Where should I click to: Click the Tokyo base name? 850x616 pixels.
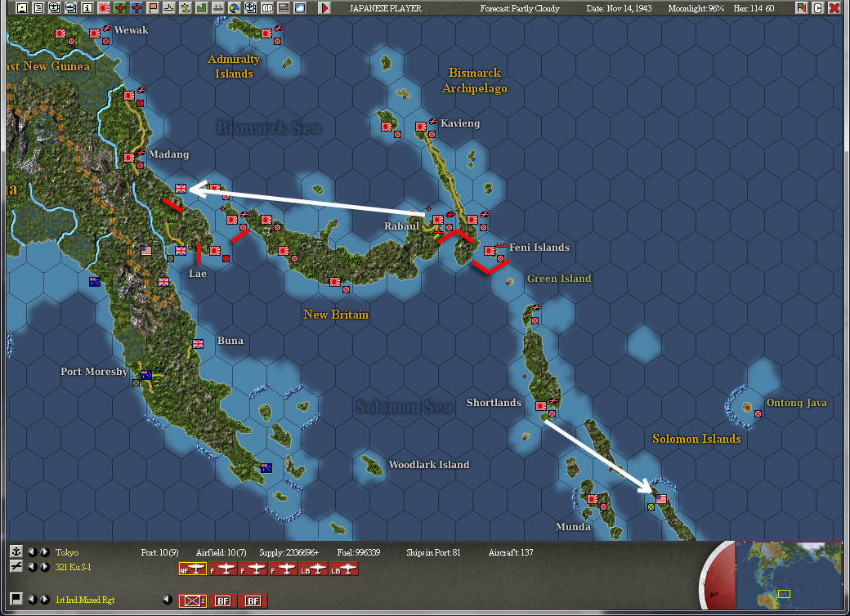point(67,552)
